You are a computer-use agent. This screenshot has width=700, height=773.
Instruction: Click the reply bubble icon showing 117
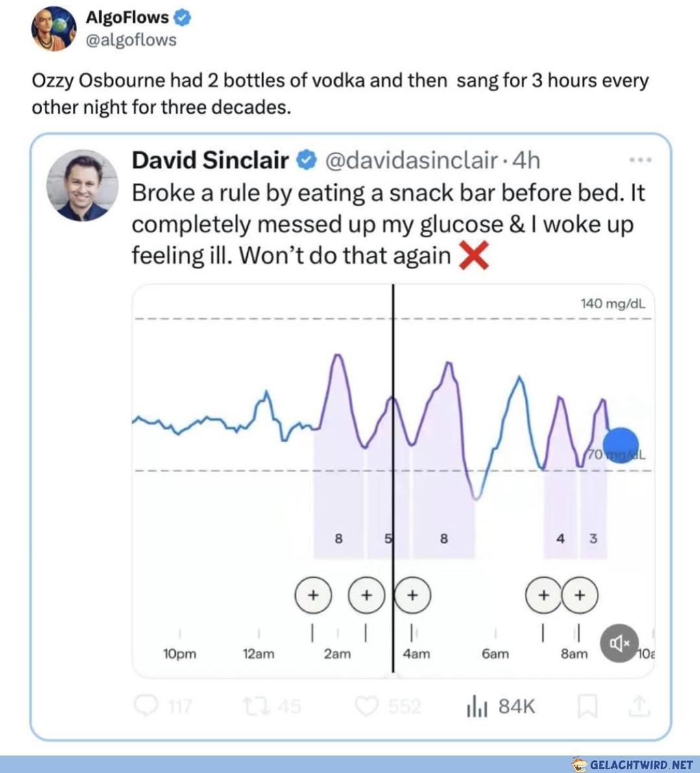(146, 706)
